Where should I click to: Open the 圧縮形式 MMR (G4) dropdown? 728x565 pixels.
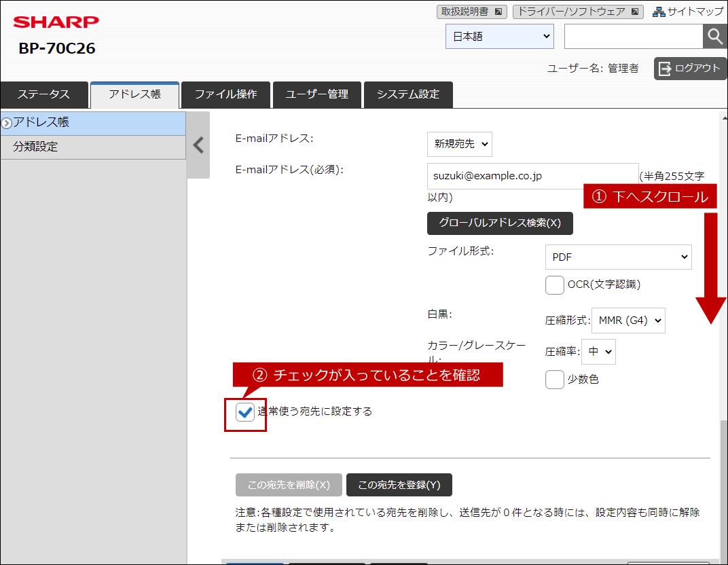(x=628, y=321)
